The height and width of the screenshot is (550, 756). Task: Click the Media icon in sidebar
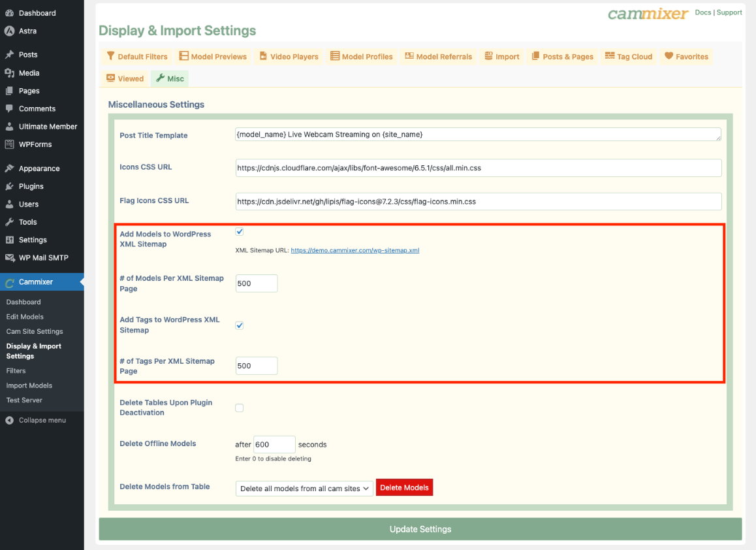pyautogui.click(x=9, y=73)
